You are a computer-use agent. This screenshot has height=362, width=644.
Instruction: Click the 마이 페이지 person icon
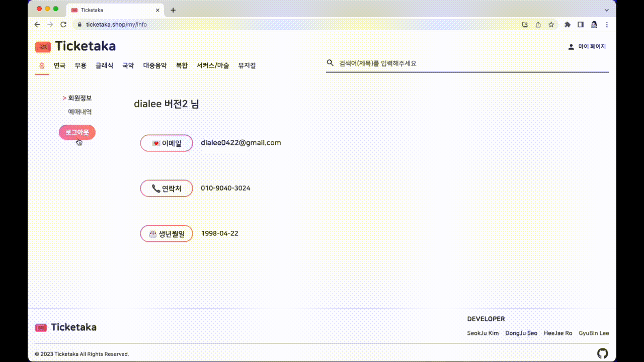tap(571, 47)
